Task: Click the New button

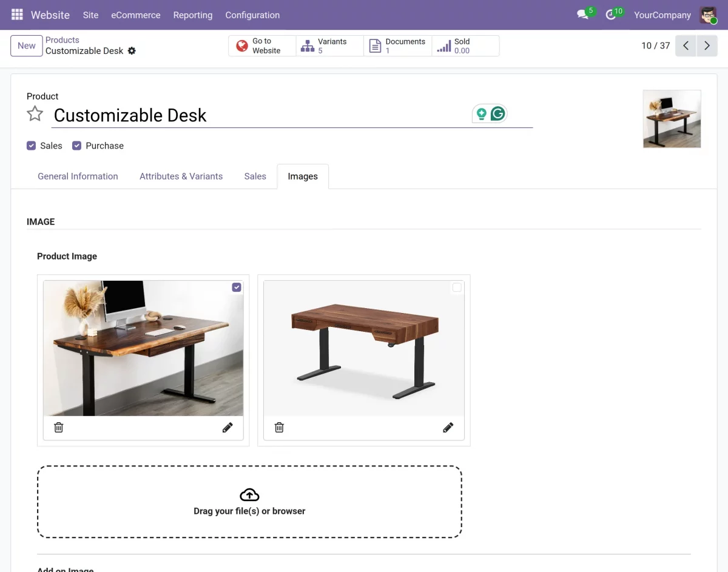Action: [x=27, y=45]
